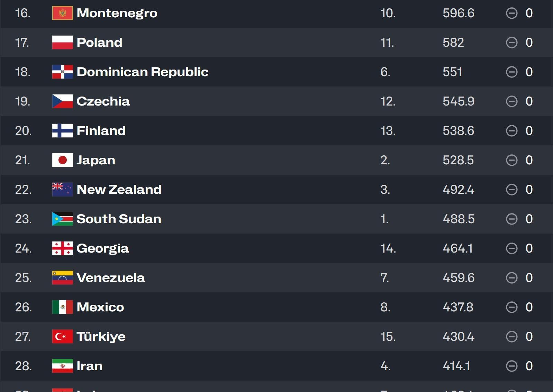Click the Türkiye flag icon

pos(63,337)
